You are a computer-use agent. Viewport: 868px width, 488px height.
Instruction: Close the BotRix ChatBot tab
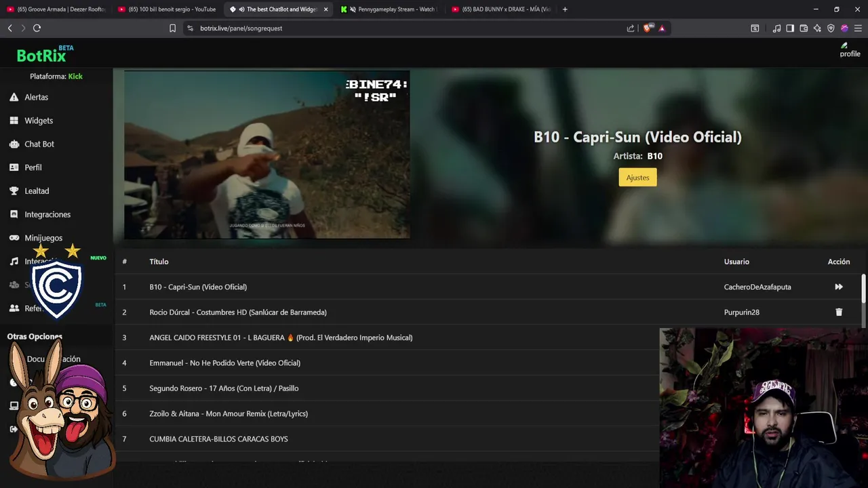click(326, 9)
